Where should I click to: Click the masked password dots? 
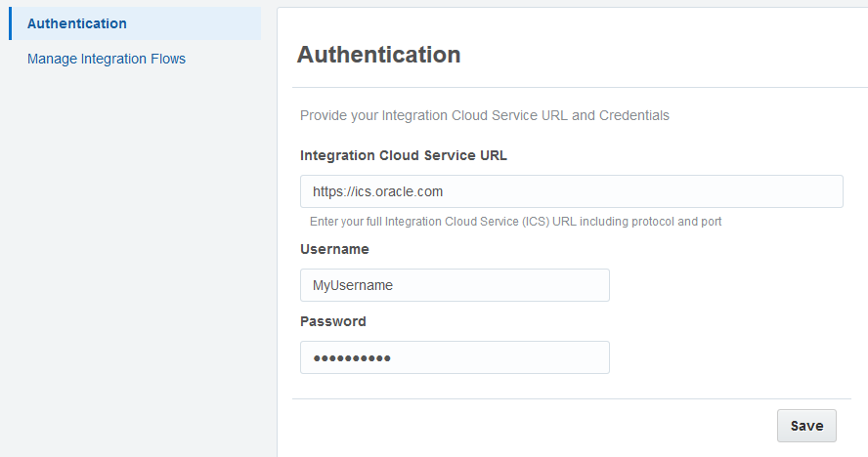point(352,358)
